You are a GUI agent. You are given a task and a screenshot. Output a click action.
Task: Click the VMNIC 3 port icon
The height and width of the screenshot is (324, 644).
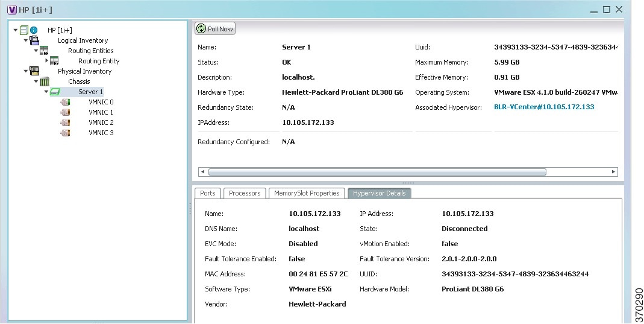65,133
